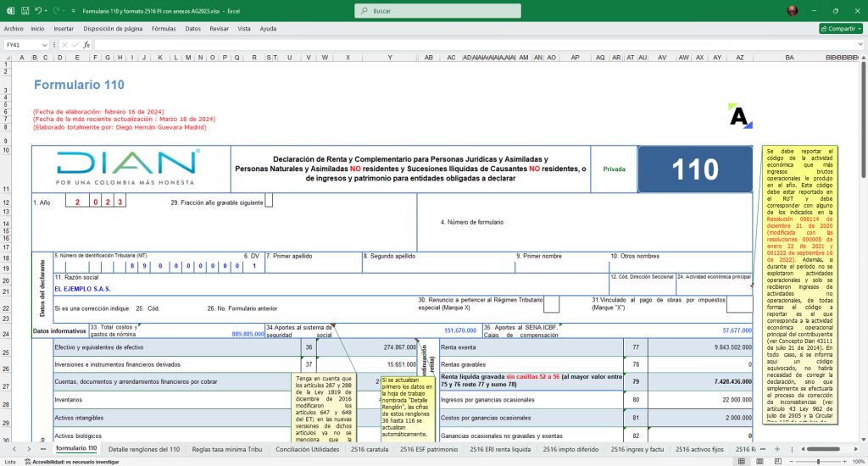Add a new sheet with plus icon
Viewport: 868px width, 466px height.
coord(777,449)
